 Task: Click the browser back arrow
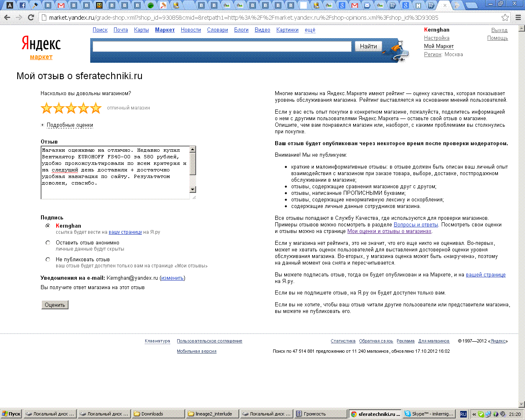(x=7, y=17)
